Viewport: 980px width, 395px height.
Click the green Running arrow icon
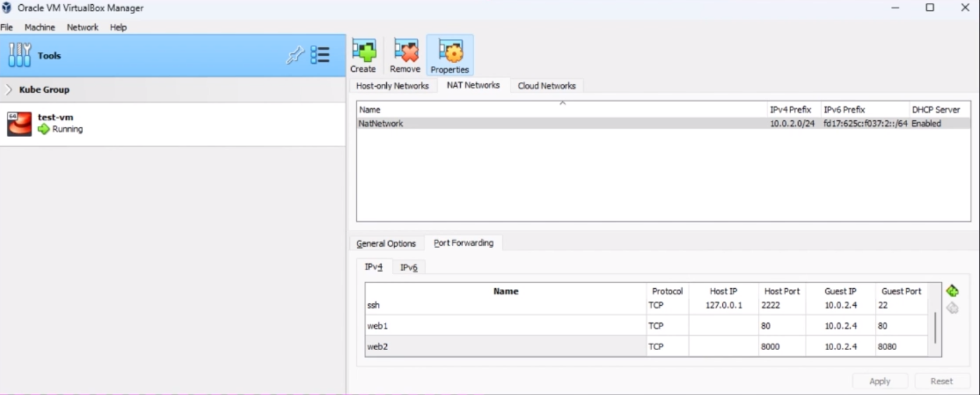point(43,129)
